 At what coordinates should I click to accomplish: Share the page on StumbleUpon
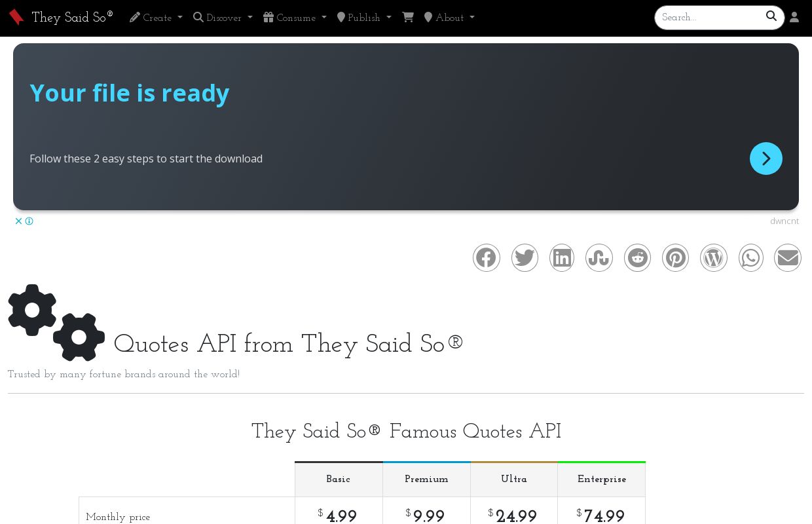(x=599, y=258)
